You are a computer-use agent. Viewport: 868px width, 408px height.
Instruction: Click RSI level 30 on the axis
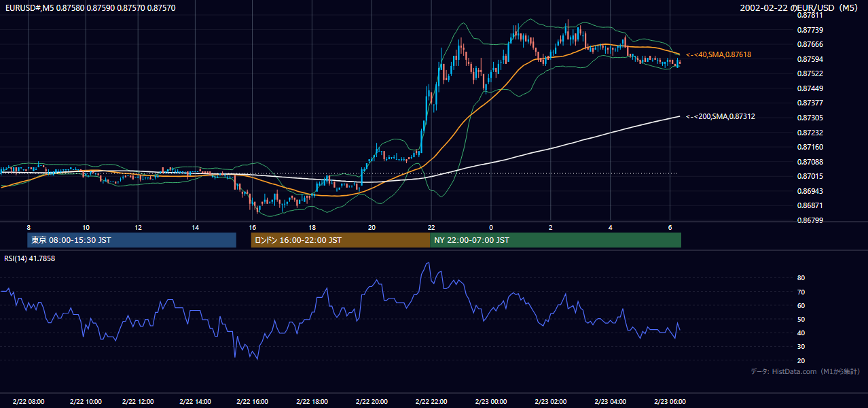click(801, 347)
